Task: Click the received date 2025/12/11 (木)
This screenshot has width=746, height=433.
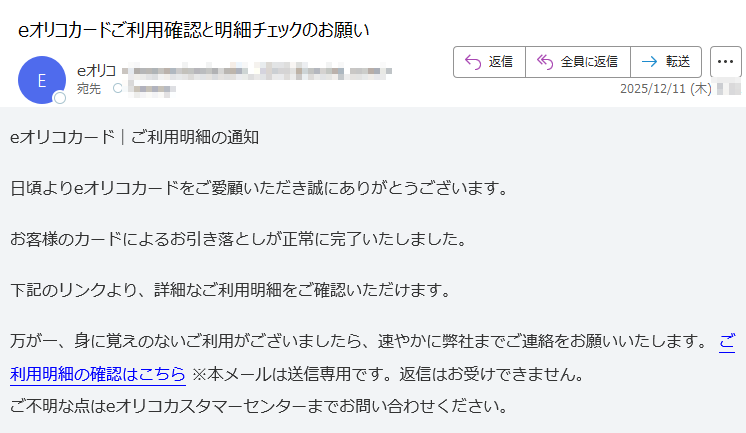Action: pos(666,89)
